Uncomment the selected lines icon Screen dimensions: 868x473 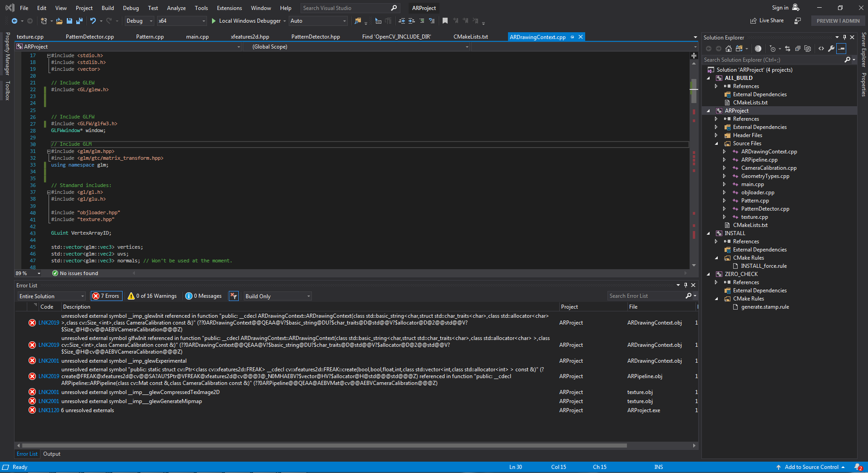[x=432, y=21]
